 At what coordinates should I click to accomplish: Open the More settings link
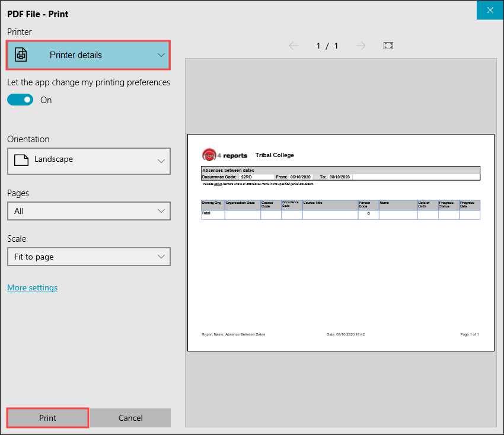32,287
